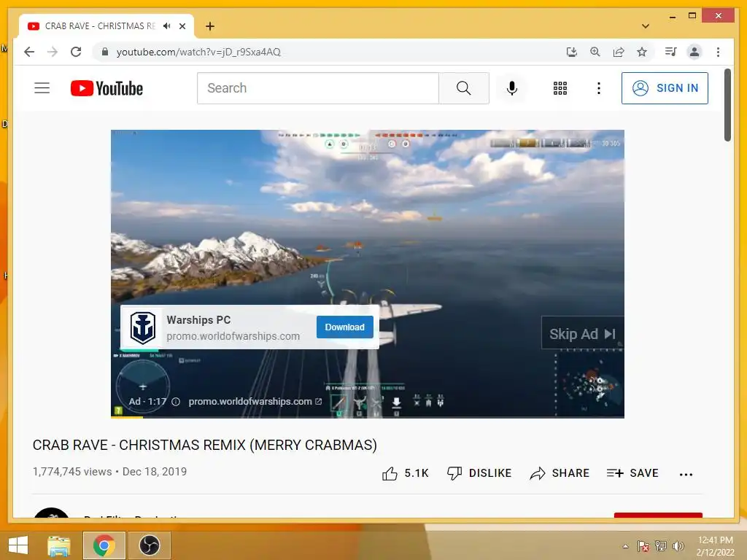Open promo.worldofwarships.com link beside ad timer
Screen dimensions: 747x560
(255, 402)
